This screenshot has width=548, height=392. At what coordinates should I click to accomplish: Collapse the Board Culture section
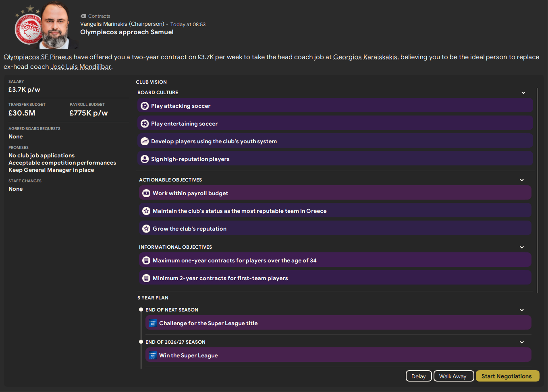point(523,93)
